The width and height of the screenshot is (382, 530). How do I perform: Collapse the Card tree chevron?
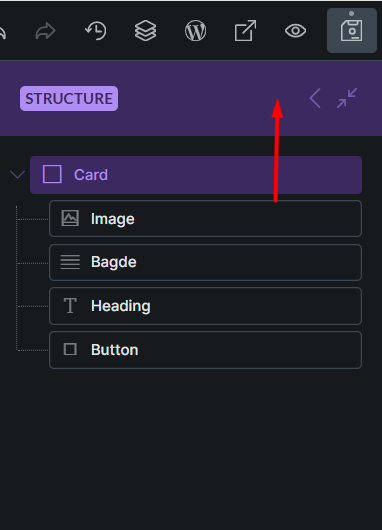(17, 175)
